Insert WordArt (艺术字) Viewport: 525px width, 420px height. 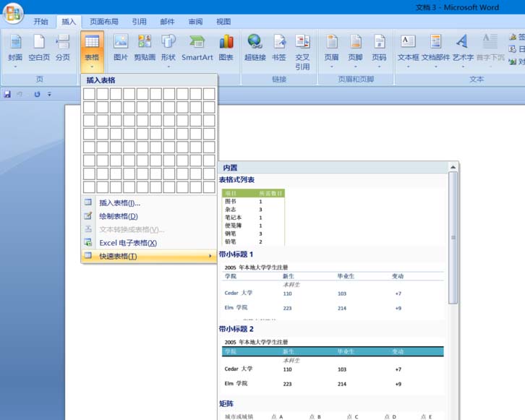click(463, 50)
